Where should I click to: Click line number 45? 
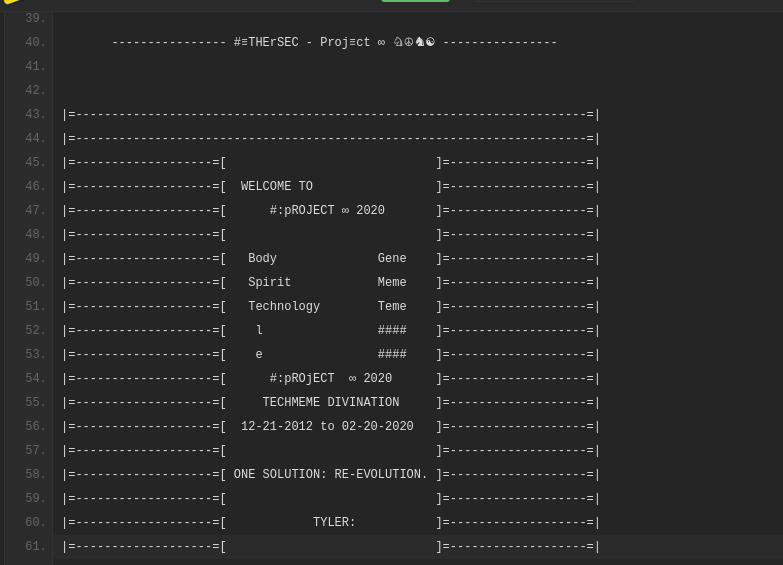click(35, 162)
